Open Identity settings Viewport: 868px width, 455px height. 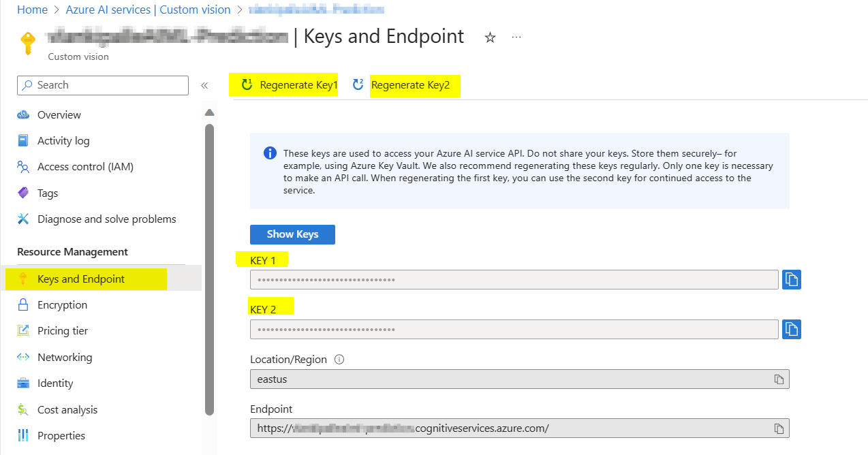coord(55,383)
